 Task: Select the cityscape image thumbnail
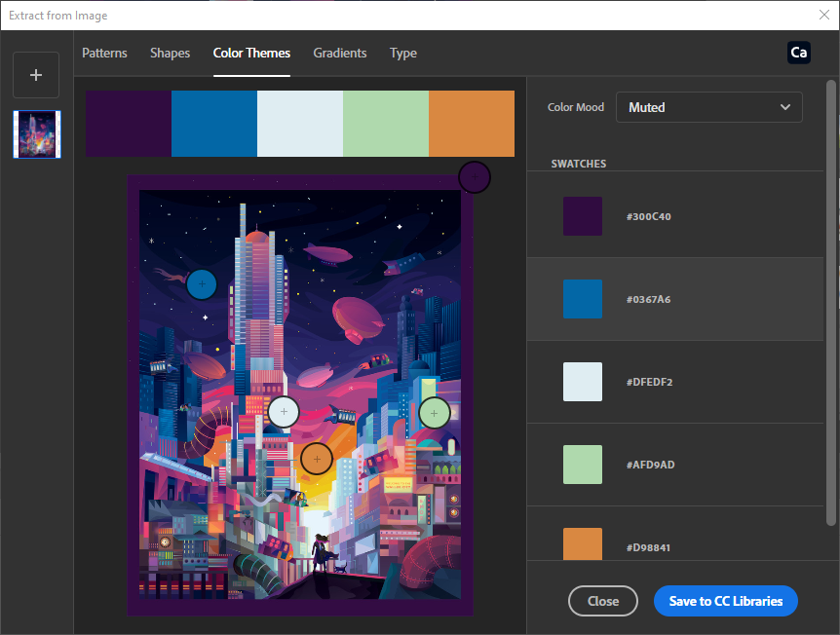[x=37, y=134]
